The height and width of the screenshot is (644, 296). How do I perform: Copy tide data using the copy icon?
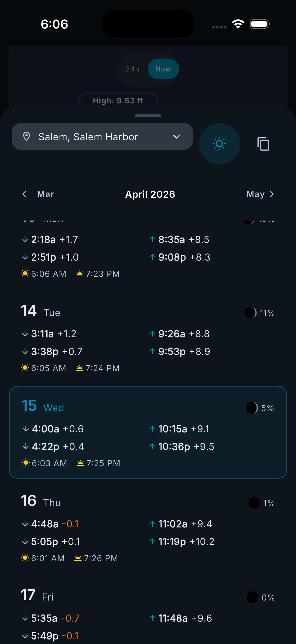pos(263,144)
